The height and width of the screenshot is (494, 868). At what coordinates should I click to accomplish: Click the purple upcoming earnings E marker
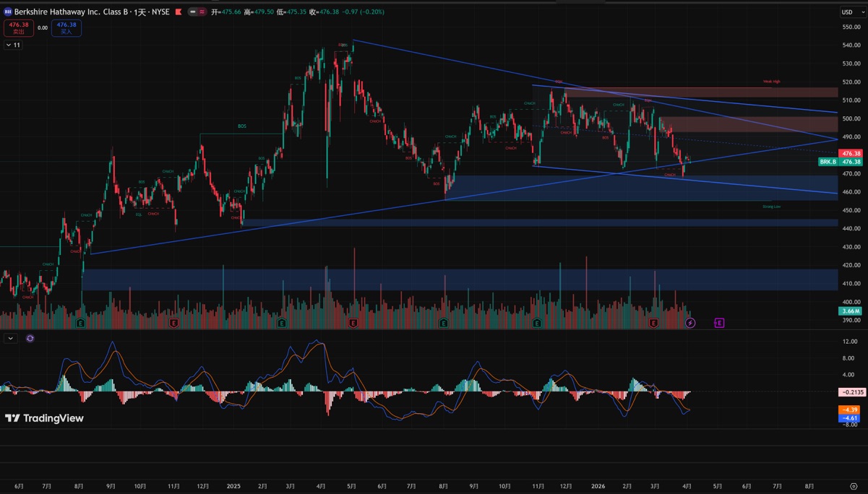click(719, 323)
